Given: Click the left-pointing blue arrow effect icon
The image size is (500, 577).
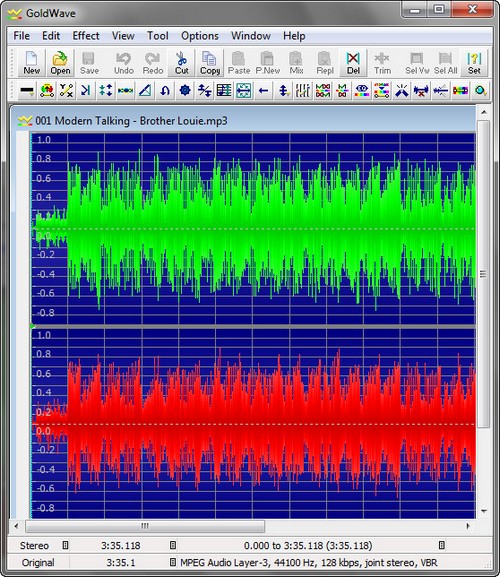Looking at the screenshot, I should click(x=263, y=90).
